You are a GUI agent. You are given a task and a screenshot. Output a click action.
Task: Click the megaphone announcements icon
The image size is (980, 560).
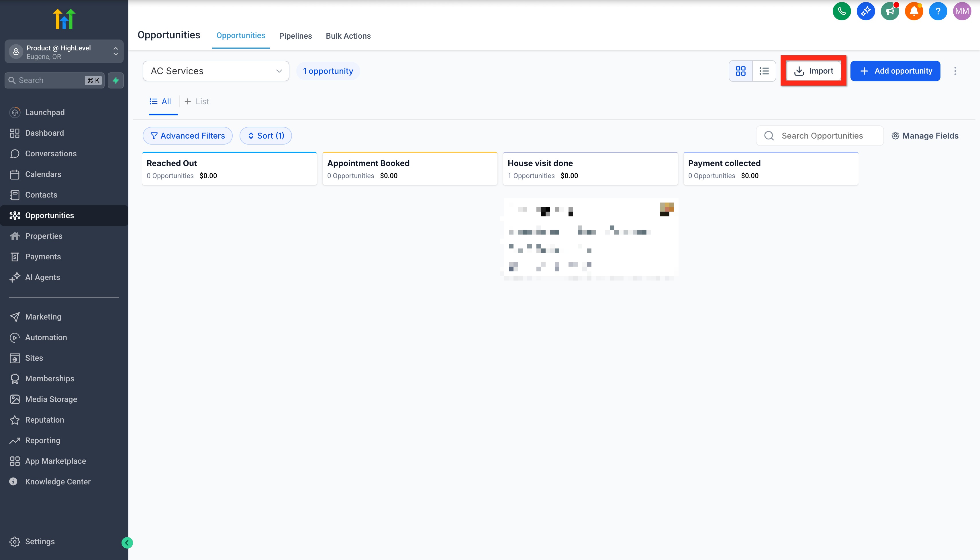click(889, 11)
